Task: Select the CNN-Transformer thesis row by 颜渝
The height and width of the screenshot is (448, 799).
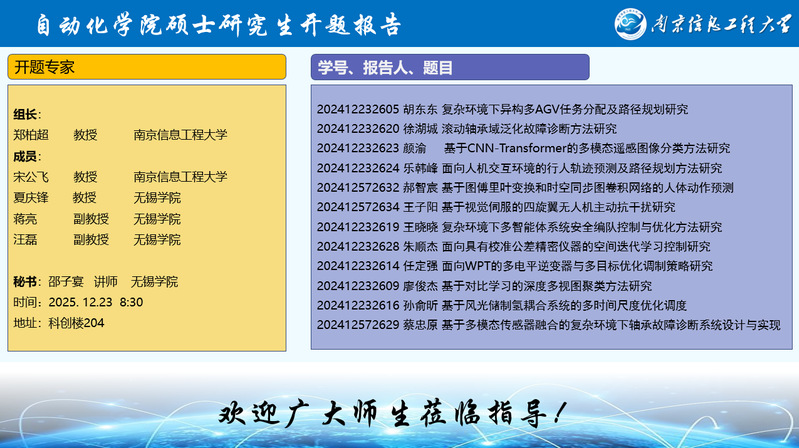Action: pos(523,148)
